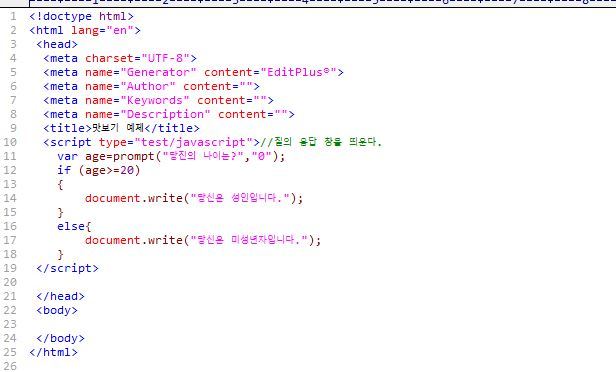Viewport: 616px width, 372px height.
Task: Click document.write on line 17
Action: click(x=134, y=240)
